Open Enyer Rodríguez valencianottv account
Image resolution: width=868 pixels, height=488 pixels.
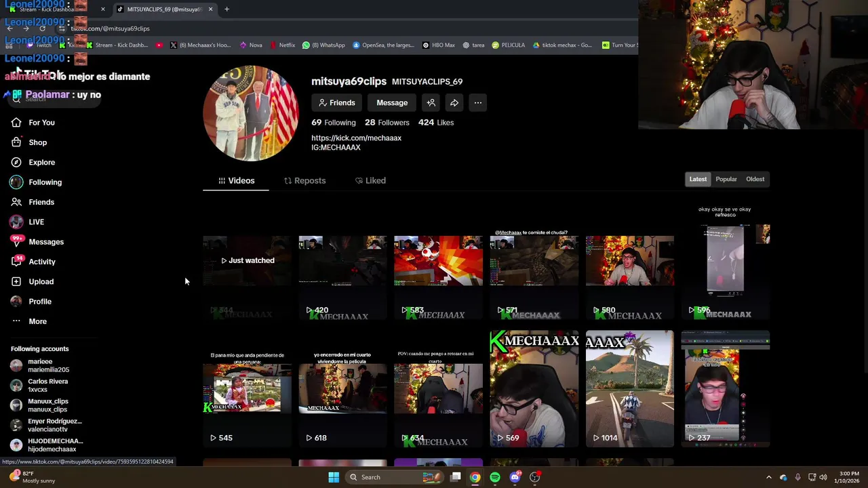point(46,425)
